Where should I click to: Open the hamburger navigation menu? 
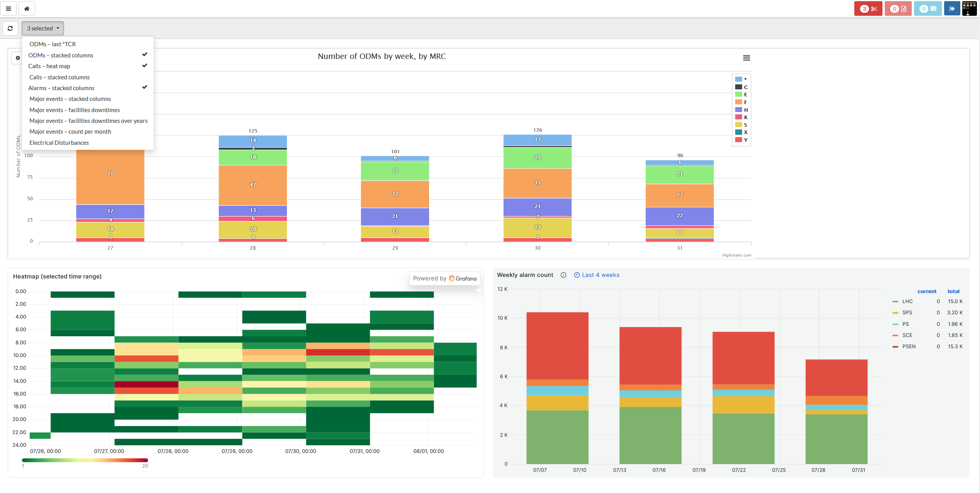point(8,8)
